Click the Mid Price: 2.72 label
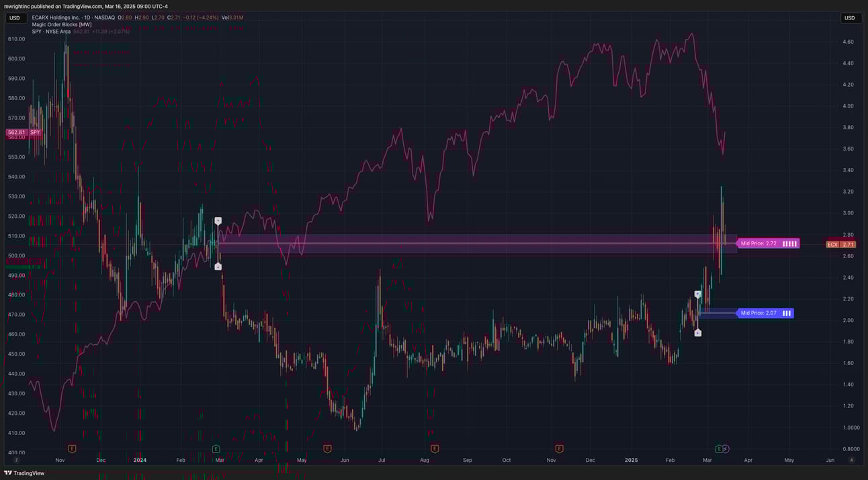This screenshot has width=868, height=480. click(768, 243)
